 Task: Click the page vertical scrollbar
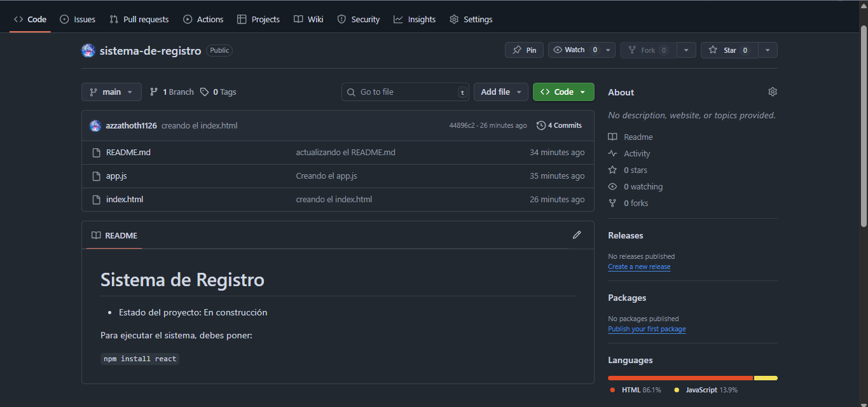pyautogui.click(x=864, y=126)
